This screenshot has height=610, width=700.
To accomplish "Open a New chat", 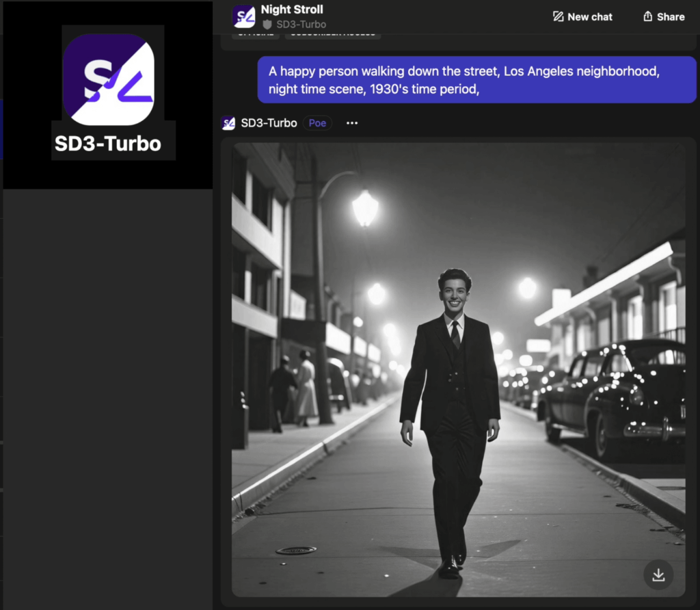I will 582,16.
